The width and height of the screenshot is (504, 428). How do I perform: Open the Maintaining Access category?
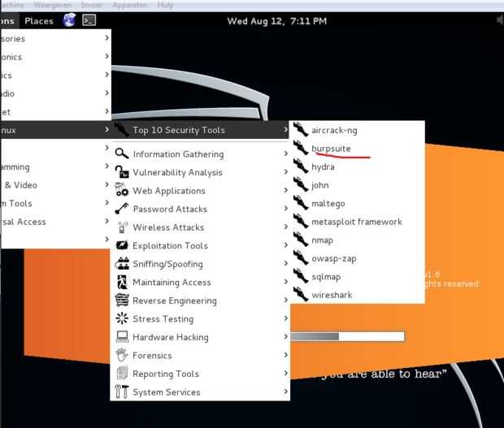[200, 282]
